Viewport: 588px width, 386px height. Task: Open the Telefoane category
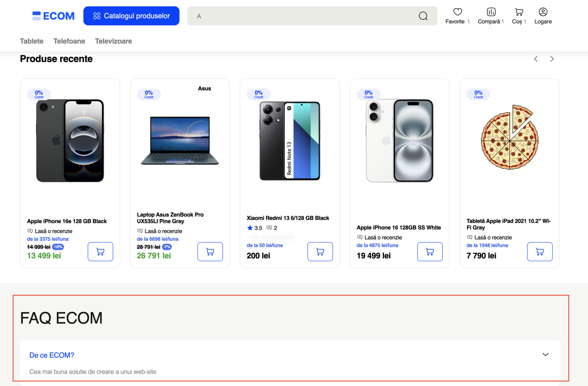tap(69, 41)
